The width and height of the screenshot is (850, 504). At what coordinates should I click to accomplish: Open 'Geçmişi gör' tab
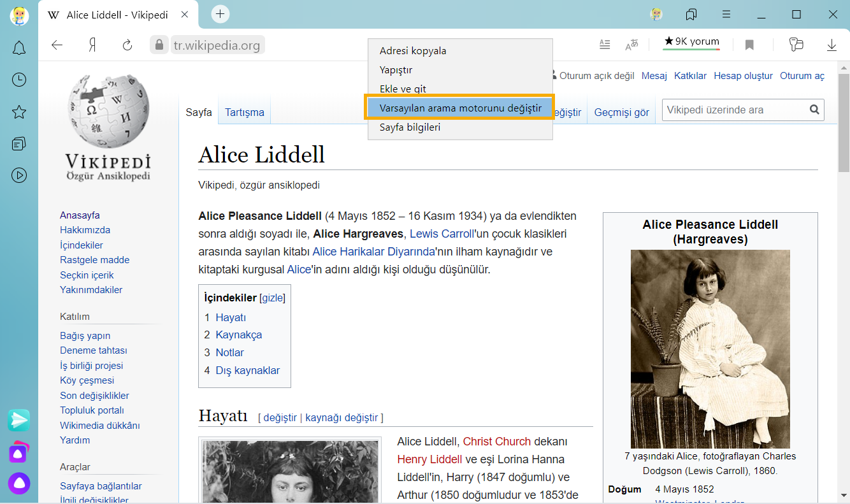point(622,112)
